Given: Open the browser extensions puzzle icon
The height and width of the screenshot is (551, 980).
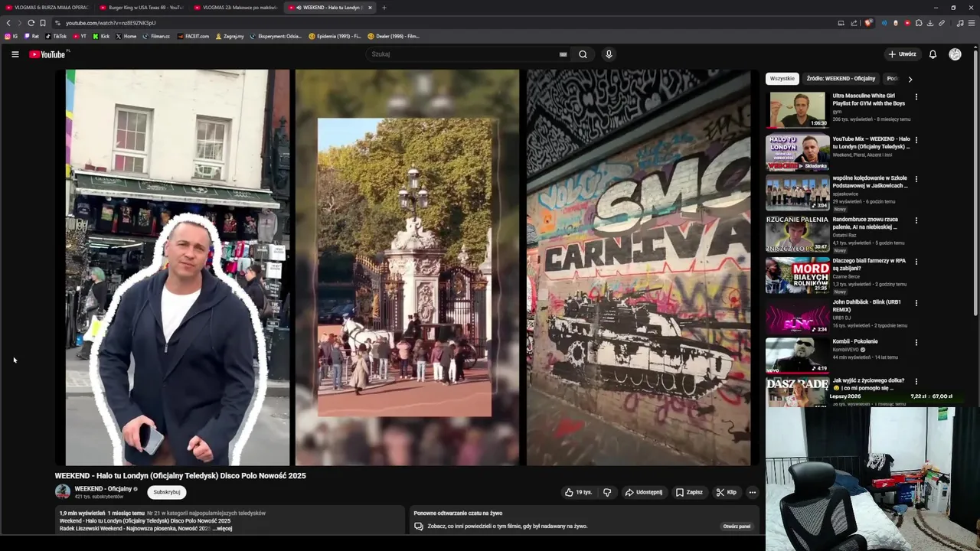Looking at the screenshot, I should tap(919, 23).
